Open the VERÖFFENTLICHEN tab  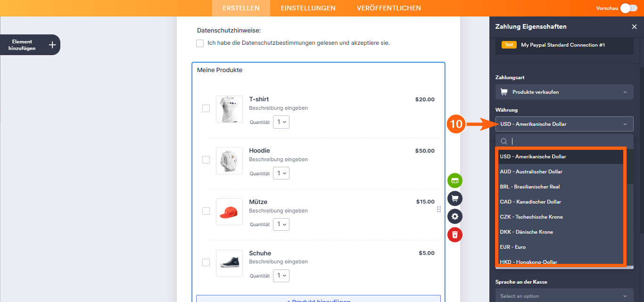point(388,8)
